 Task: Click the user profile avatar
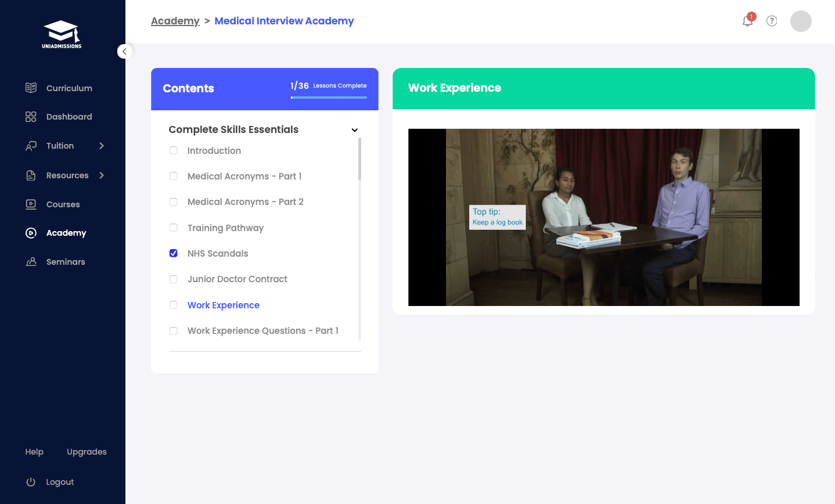801,21
